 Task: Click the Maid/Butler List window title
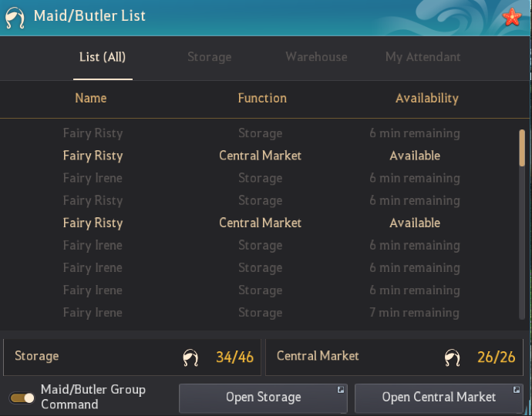89,16
